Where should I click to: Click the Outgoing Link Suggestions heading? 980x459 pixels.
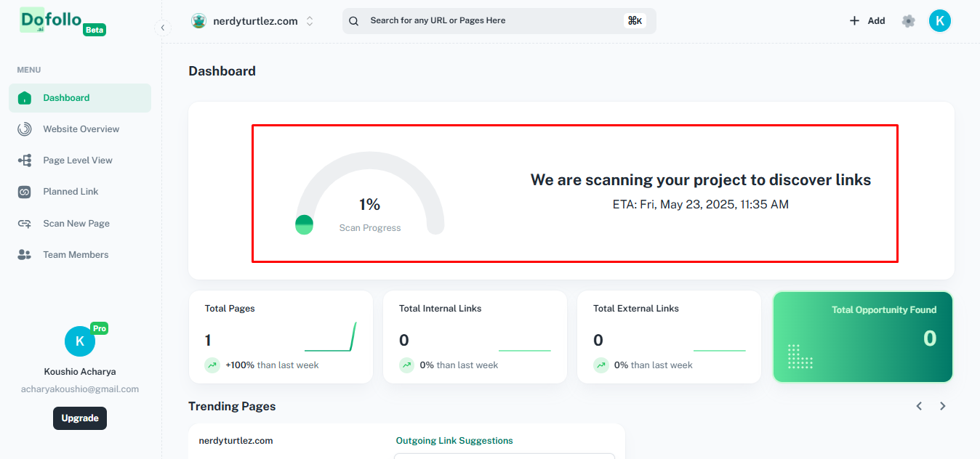pos(454,441)
